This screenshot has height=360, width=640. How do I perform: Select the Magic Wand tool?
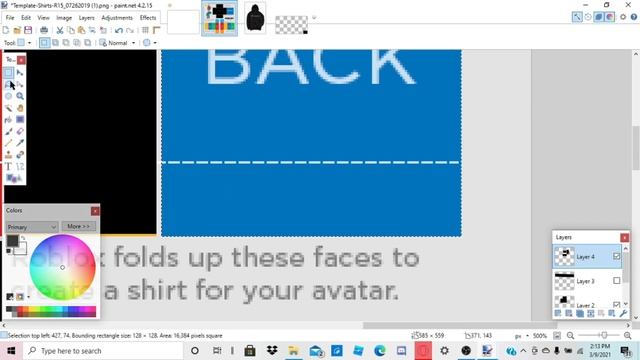(x=9, y=108)
